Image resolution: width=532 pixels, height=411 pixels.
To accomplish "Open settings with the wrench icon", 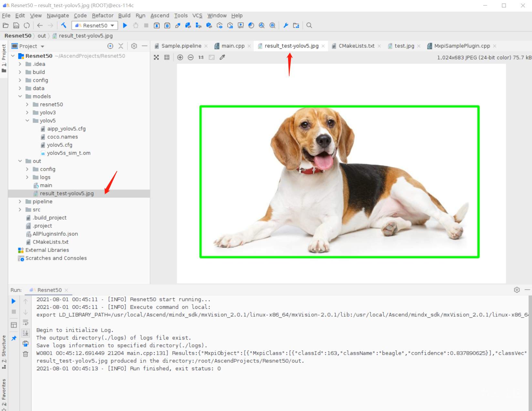I will pyautogui.click(x=286, y=25).
